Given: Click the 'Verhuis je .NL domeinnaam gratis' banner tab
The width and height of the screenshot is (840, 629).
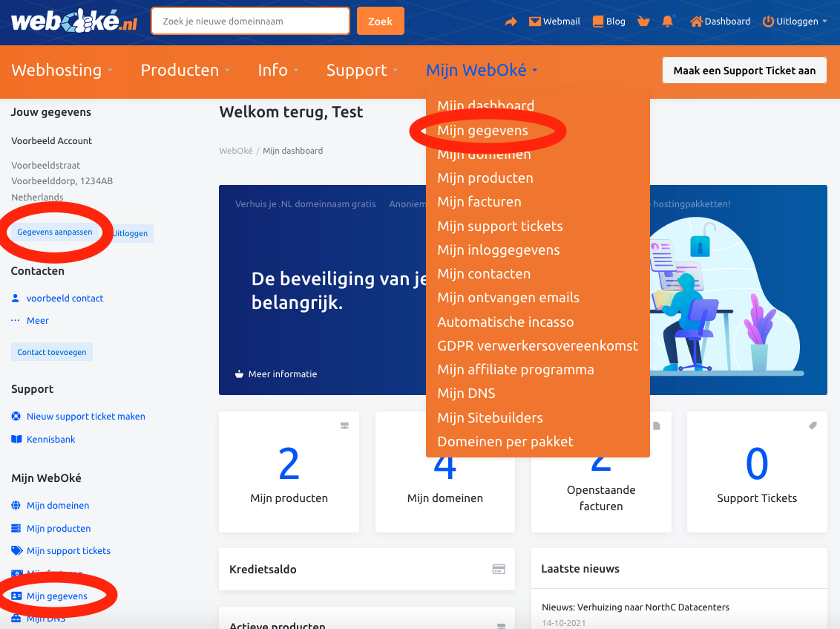Looking at the screenshot, I should [306, 203].
